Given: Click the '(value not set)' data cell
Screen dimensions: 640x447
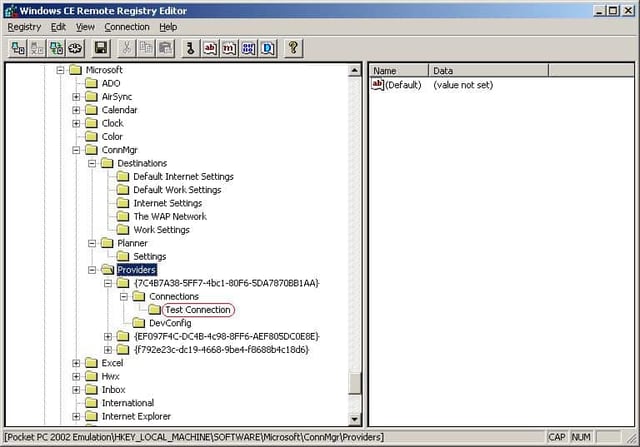Looking at the screenshot, I should click(x=463, y=85).
